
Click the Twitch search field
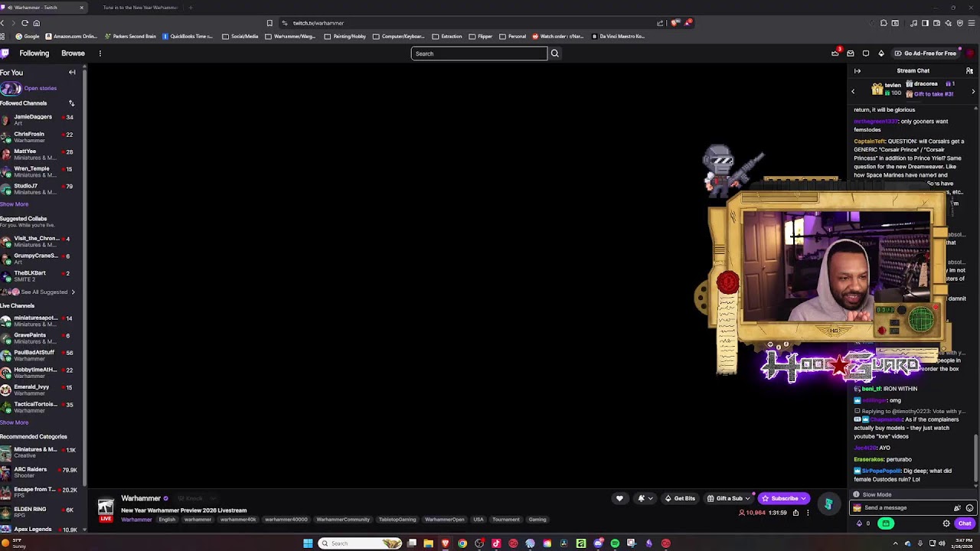tap(479, 54)
